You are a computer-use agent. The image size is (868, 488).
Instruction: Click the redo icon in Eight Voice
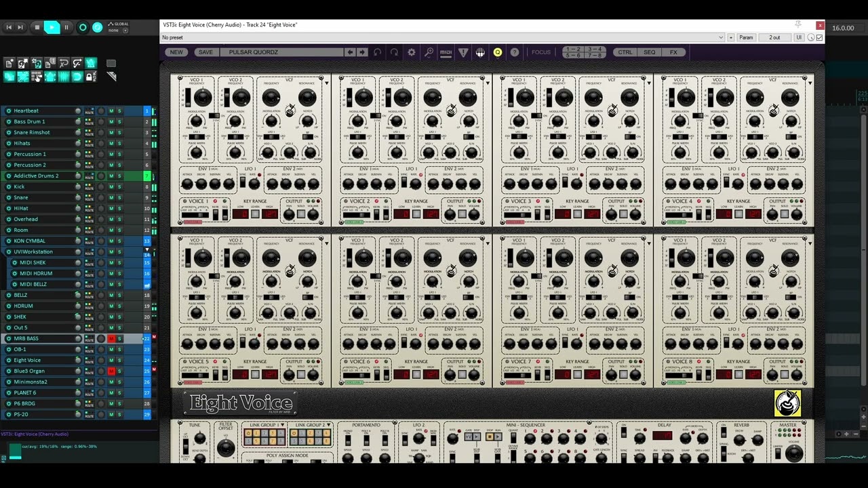(x=394, y=52)
